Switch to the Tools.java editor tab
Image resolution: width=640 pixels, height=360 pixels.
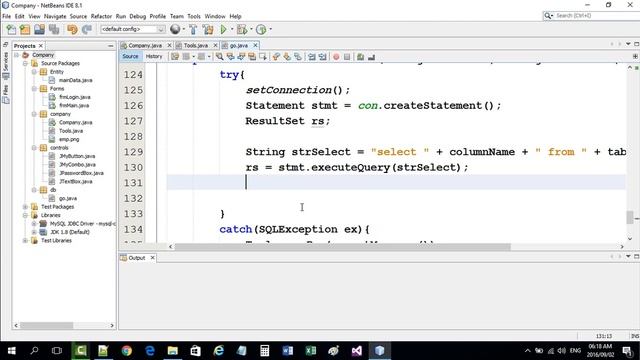point(196,45)
